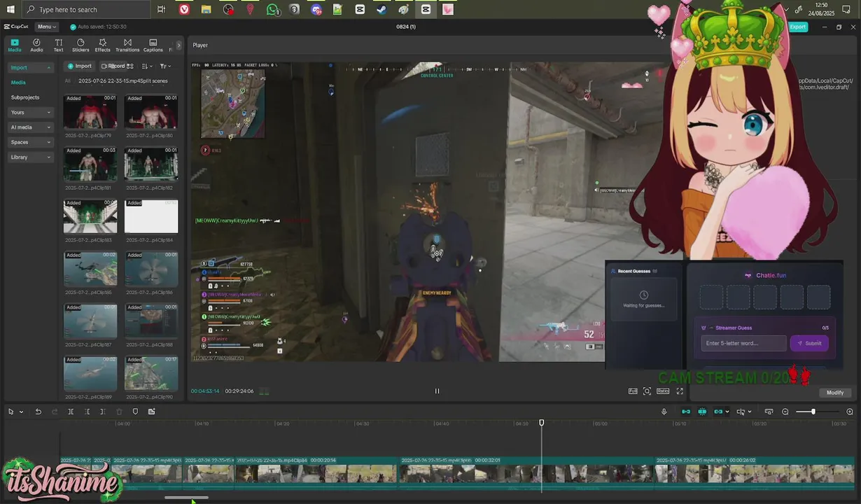Viewport: 861px width, 504px height.
Task: Select the media clip thumbnail ending Clip190
Action: pyautogui.click(x=151, y=373)
